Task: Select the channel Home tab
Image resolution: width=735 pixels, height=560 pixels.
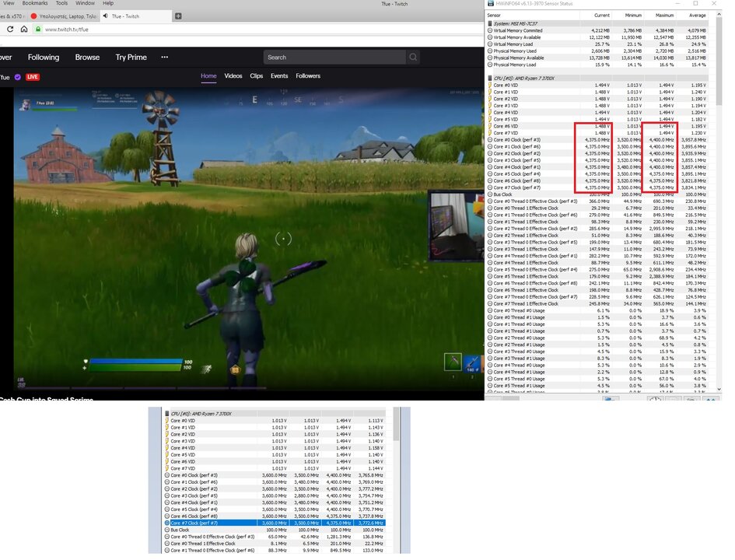Action: click(x=208, y=76)
